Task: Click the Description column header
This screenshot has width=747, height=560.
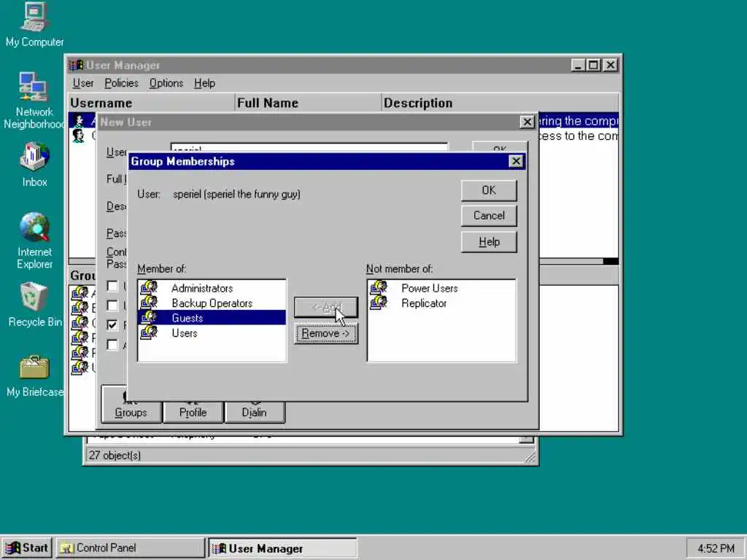Action: (x=500, y=103)
